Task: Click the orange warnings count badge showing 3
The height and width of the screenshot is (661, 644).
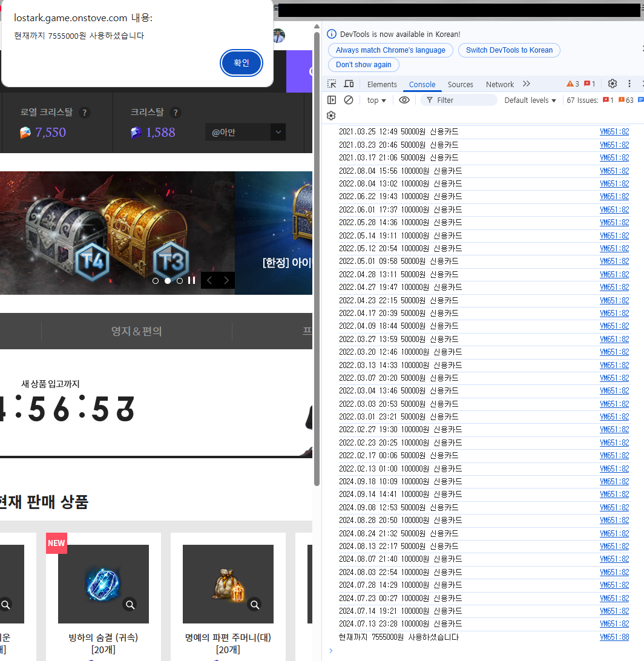Action: pos(573,84)
